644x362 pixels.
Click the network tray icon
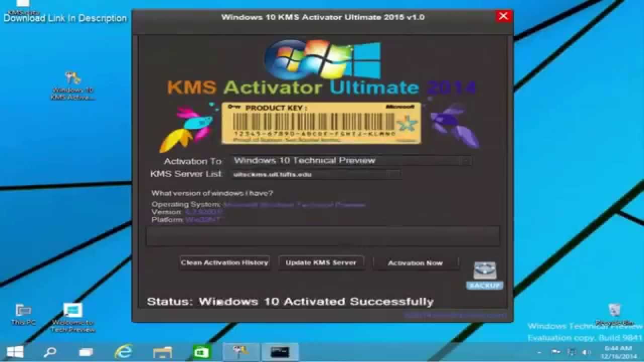(571, 352)
